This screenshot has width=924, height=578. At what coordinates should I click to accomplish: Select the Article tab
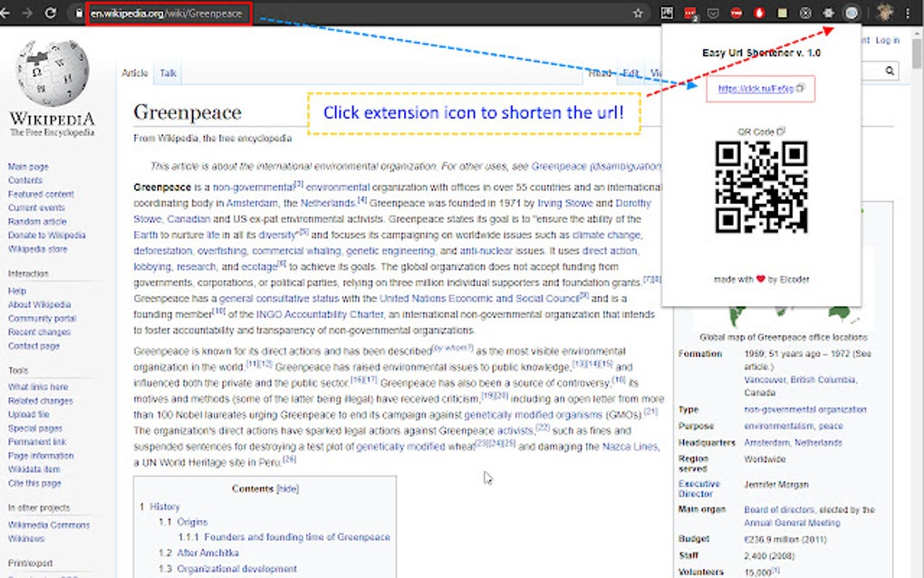click(134, 72)
